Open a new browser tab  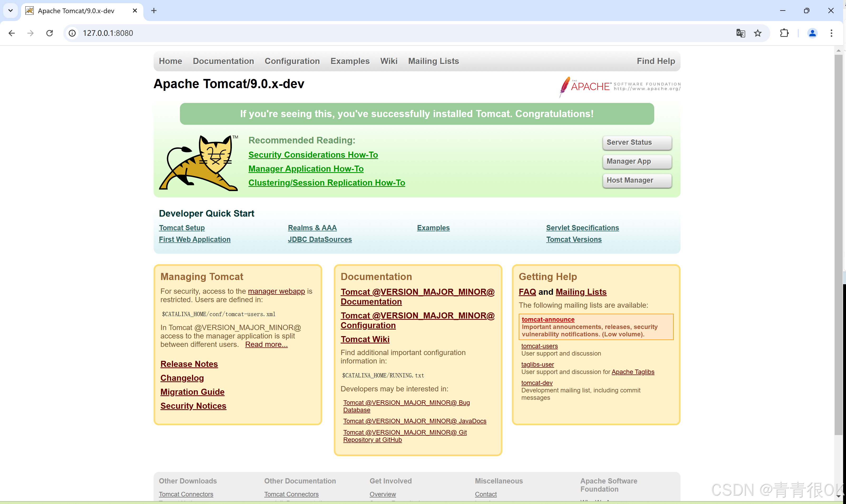[154, 11]
